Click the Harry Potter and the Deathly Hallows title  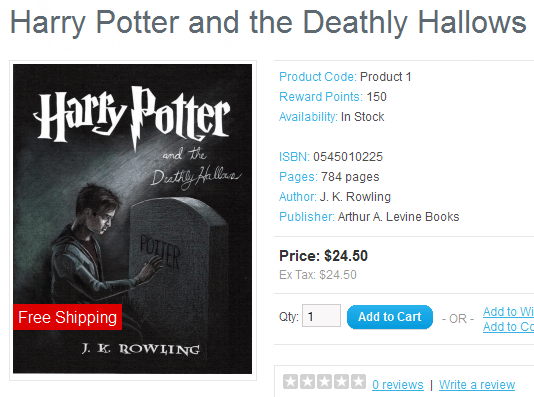(268, 22)
